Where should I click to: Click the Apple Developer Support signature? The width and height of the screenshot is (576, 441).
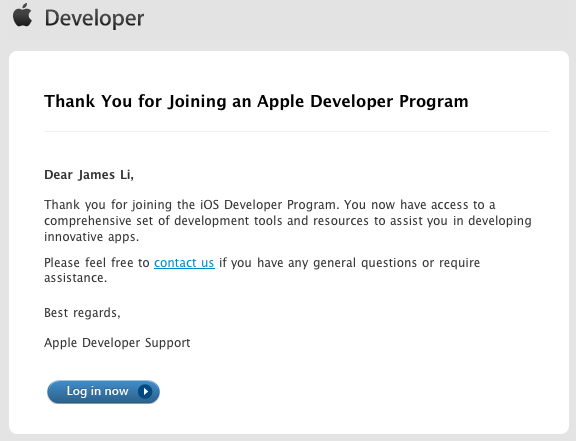point(117,343)
